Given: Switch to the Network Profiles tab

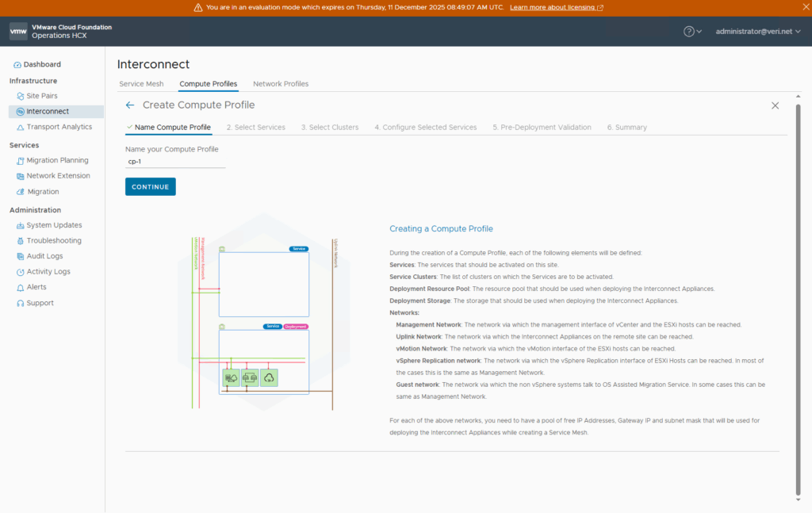Looking at the screenshot, I should click(x=281, y=84).
